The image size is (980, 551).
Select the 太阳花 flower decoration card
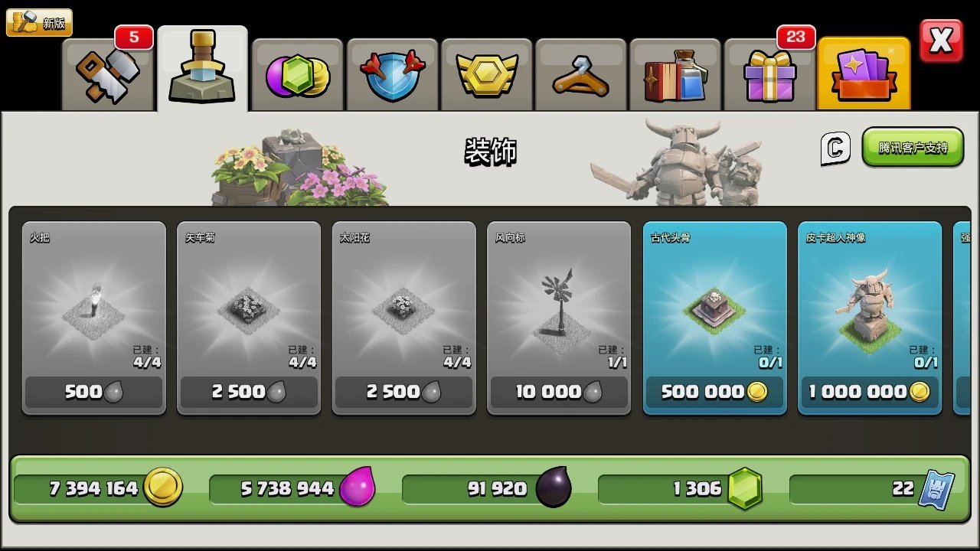click(x=404, y=318)
